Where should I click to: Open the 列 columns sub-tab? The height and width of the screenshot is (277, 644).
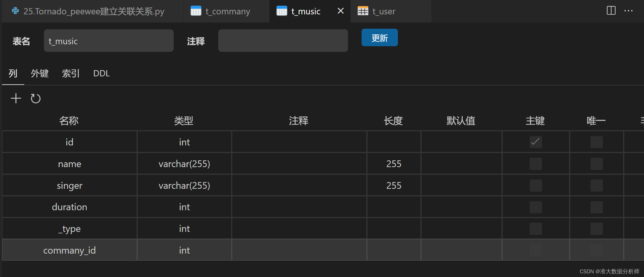point(13,74)
